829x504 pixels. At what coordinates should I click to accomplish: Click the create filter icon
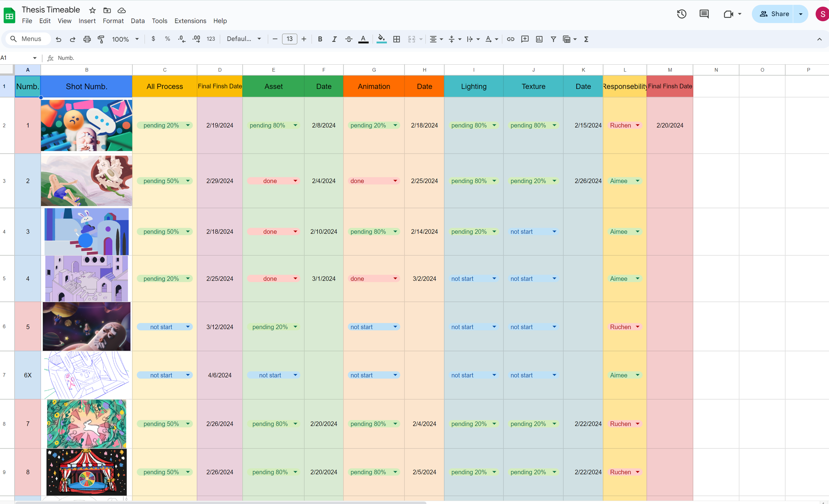click(x=553, y=39)
